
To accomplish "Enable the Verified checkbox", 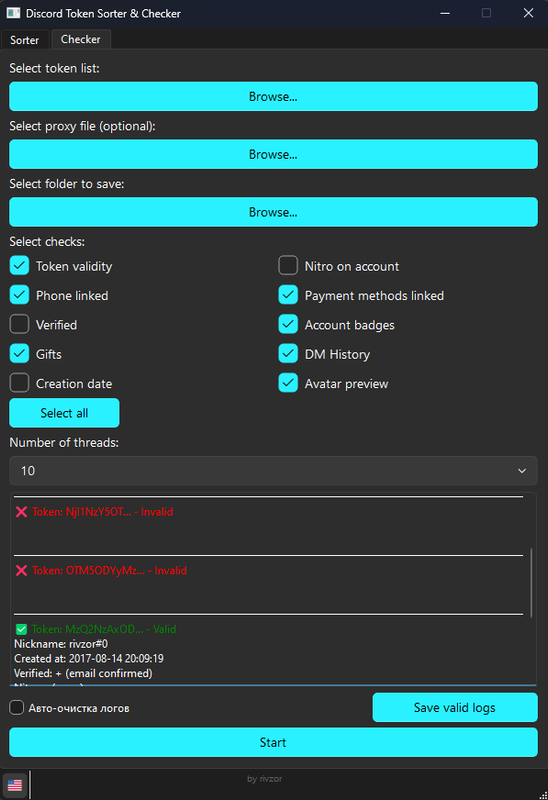I will coord(19,324).
